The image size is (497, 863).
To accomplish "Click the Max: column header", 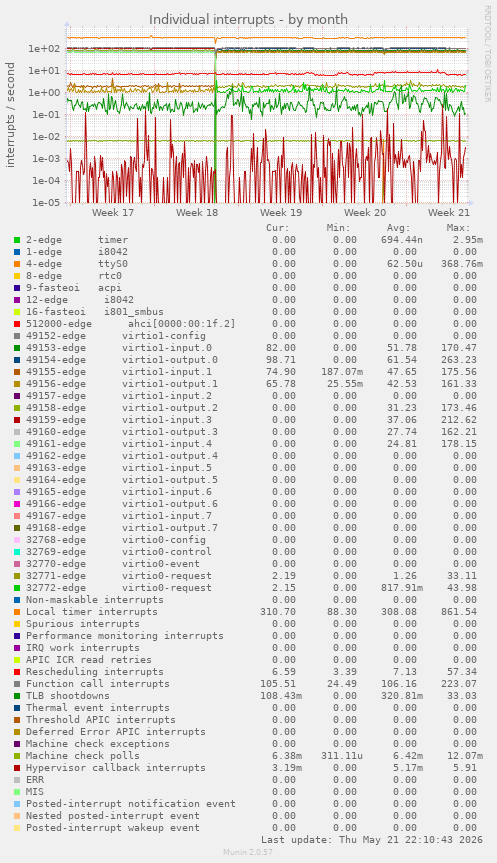I will point(458,228).
